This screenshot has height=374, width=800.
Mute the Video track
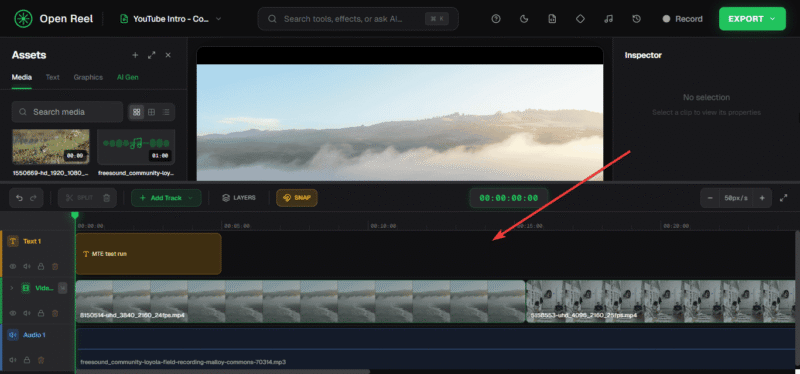(27, 313)
